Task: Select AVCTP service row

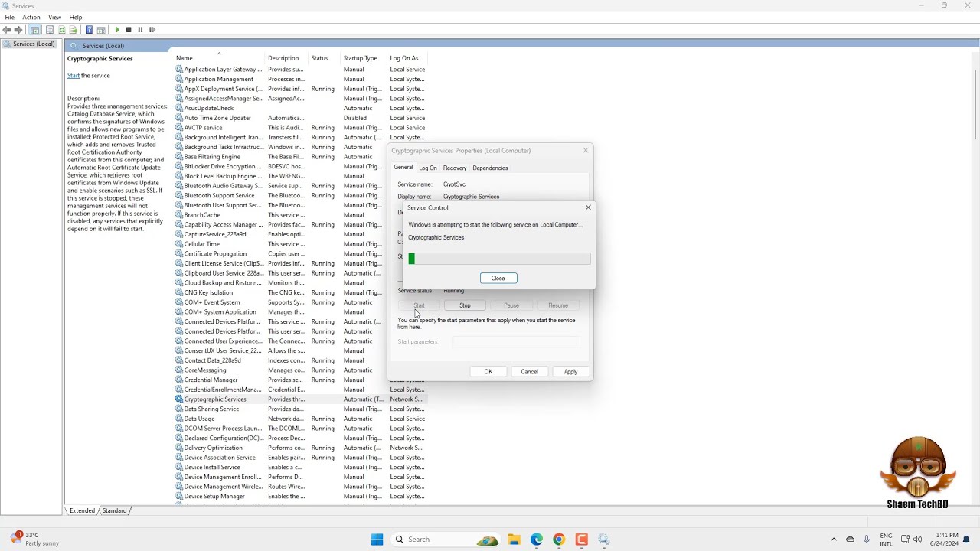Action: click(x=300, y=128)
